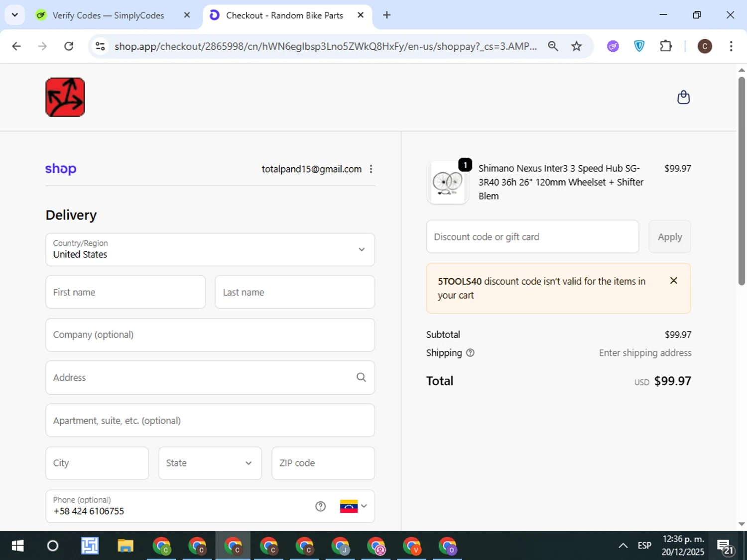Open phone number help question icon

[x=321, y=506]
